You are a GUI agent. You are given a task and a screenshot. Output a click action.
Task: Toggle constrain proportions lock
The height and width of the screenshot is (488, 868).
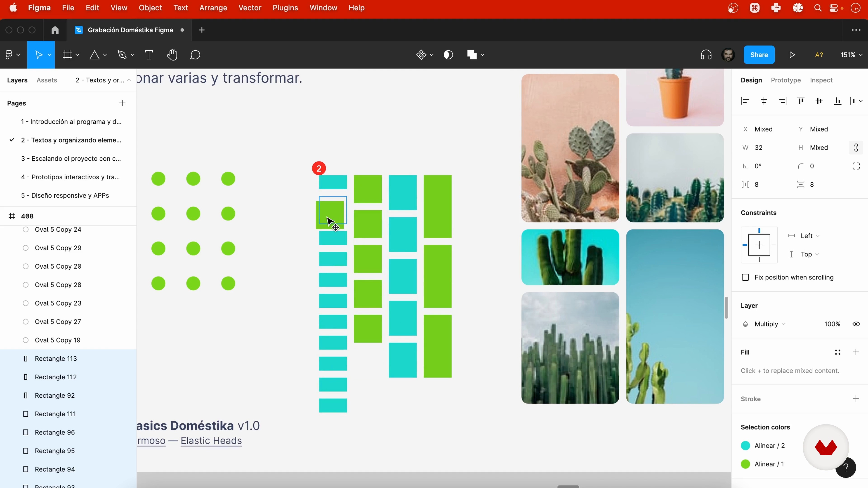[856, 148]
